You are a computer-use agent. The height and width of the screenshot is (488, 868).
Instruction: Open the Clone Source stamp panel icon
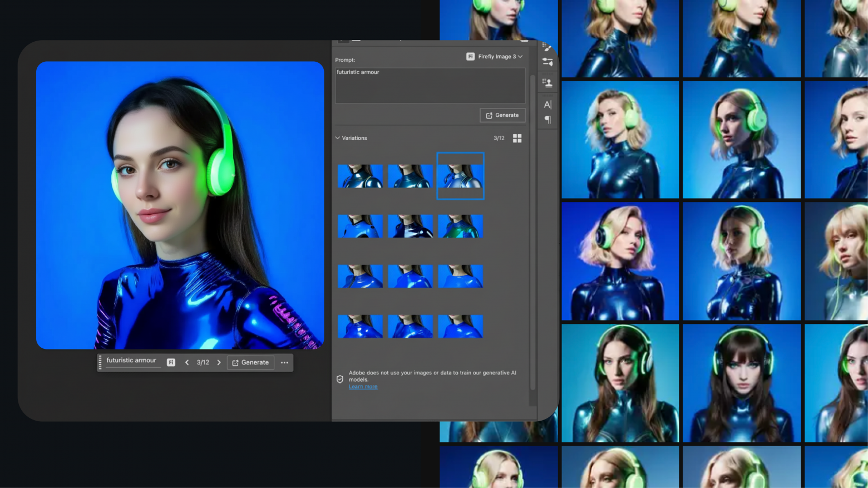(x=548, y=83)
